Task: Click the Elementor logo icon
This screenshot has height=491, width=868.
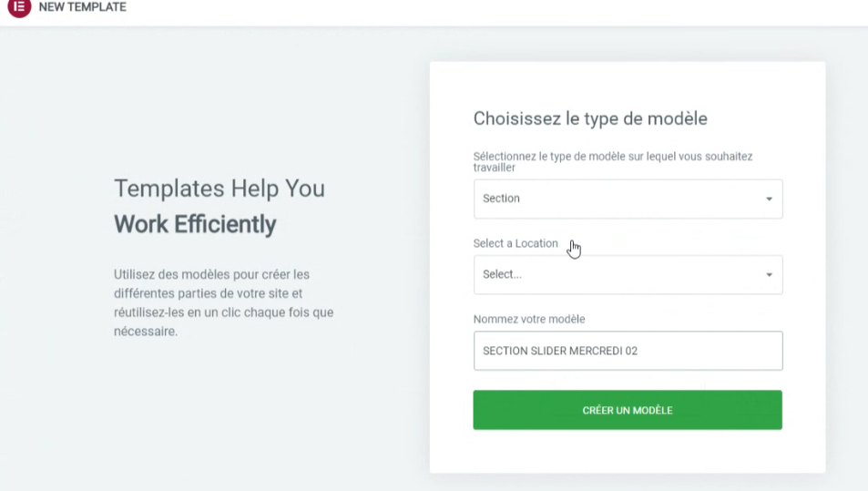Action: click(18, 7)
